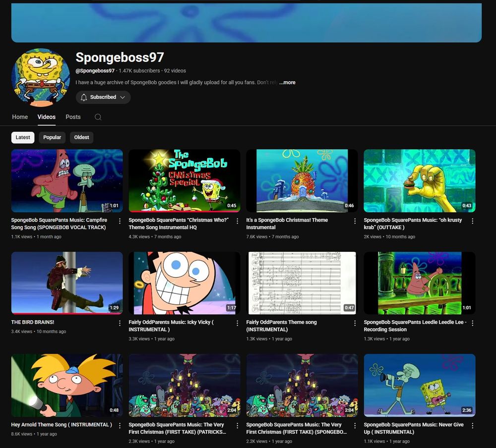Open options for Never Give Up (INSTRUMENTAL) video
496x448 pixels.
472,426
